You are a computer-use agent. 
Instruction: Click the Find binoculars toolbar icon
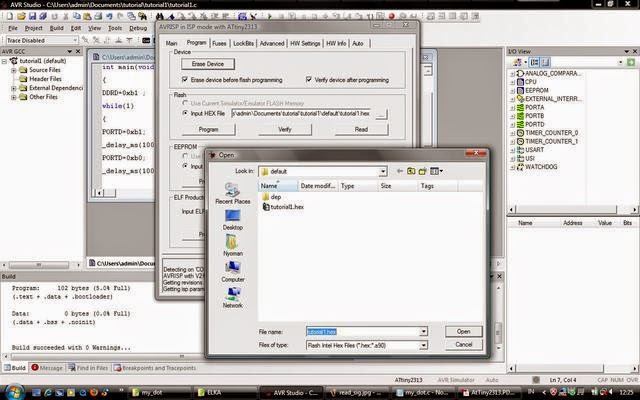click(x=160, y=16)
